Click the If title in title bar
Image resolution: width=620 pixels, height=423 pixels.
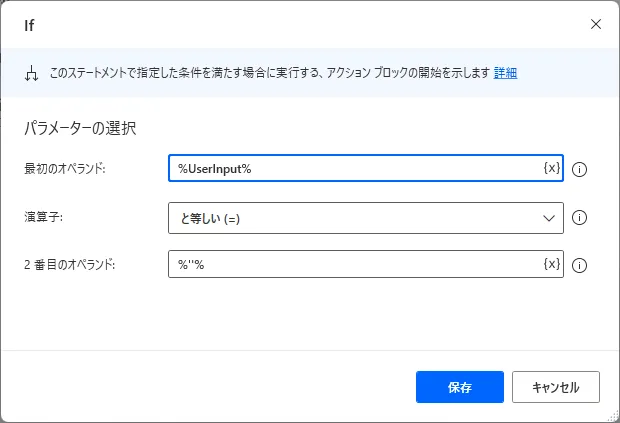click(x=30, y=24)
